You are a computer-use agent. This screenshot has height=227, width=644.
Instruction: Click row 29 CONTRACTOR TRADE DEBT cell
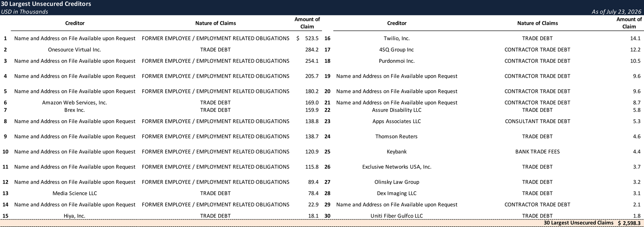pos(537,204)
